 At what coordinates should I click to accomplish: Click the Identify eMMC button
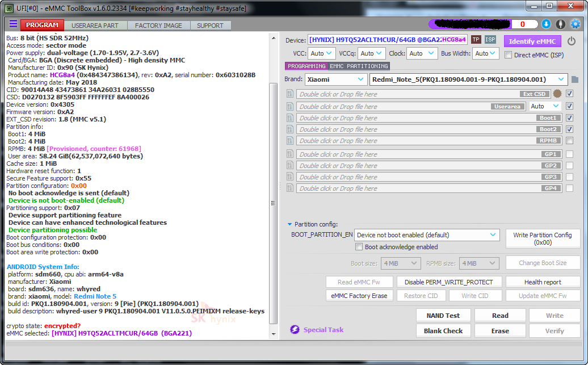click(532, 41)
